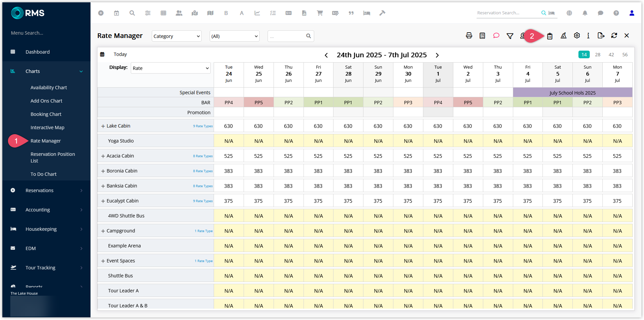The height and width of the screenshot is (320, 644).
Task: Click the magnifier search icon in top toolbar
Action: pyautogui.click(x=132, y=13)
